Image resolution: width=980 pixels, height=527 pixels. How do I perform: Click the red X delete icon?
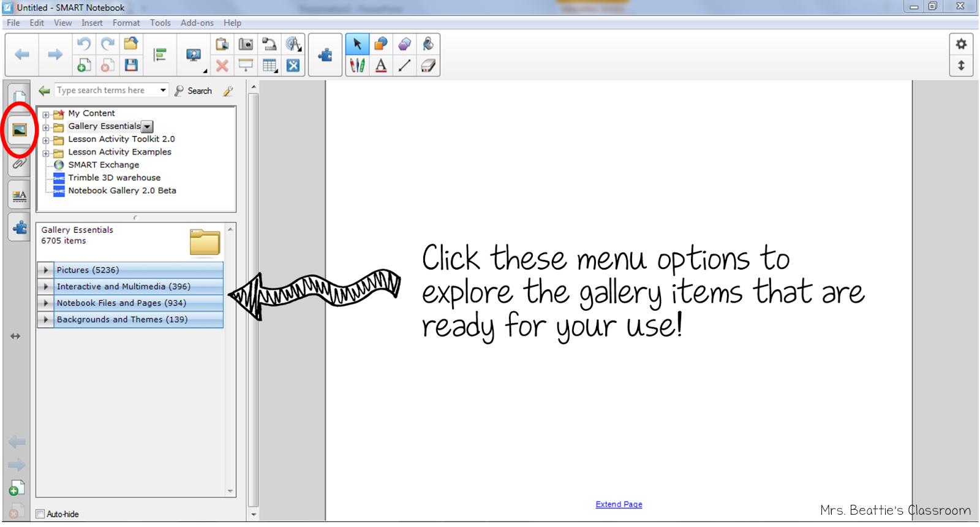click(222, 65)
